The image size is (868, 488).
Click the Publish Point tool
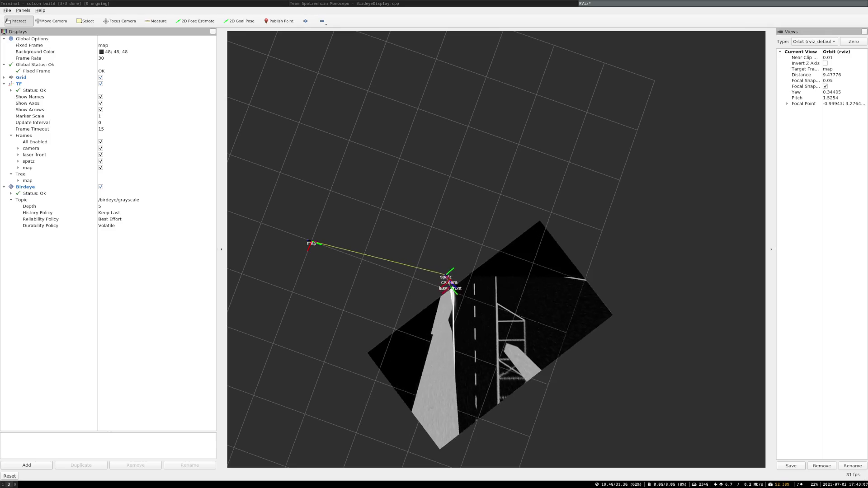click(x=278, y=21)
